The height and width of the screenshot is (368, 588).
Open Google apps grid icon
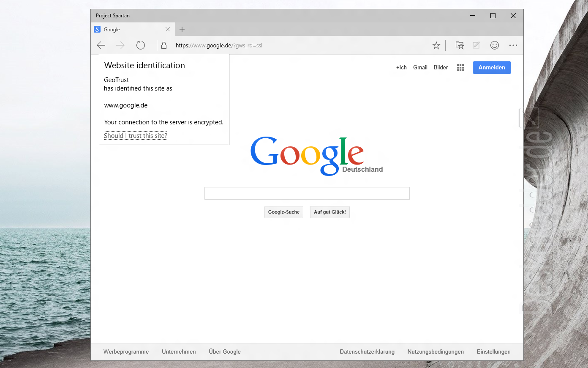coord(460,68)
